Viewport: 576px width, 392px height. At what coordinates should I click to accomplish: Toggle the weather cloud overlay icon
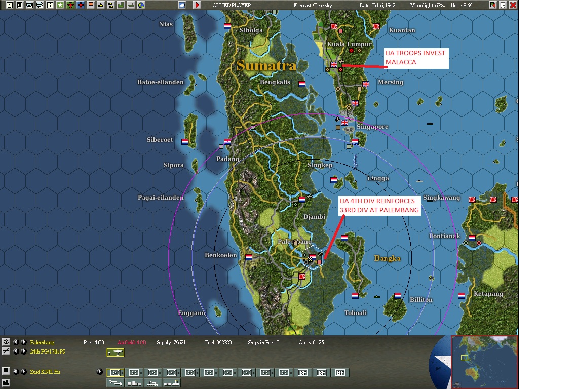tap(182, 5)
